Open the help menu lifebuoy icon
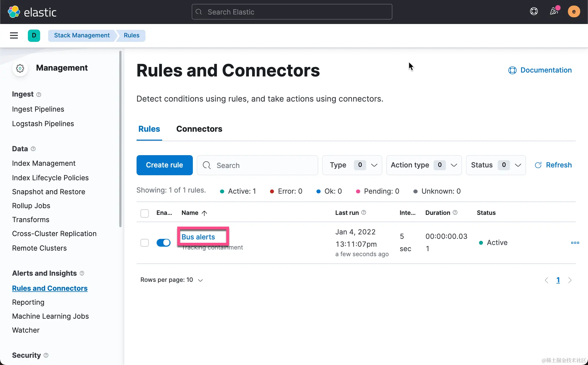Viewport: 588px width, 365px height. pyautogui.click(x=534, y=11)
